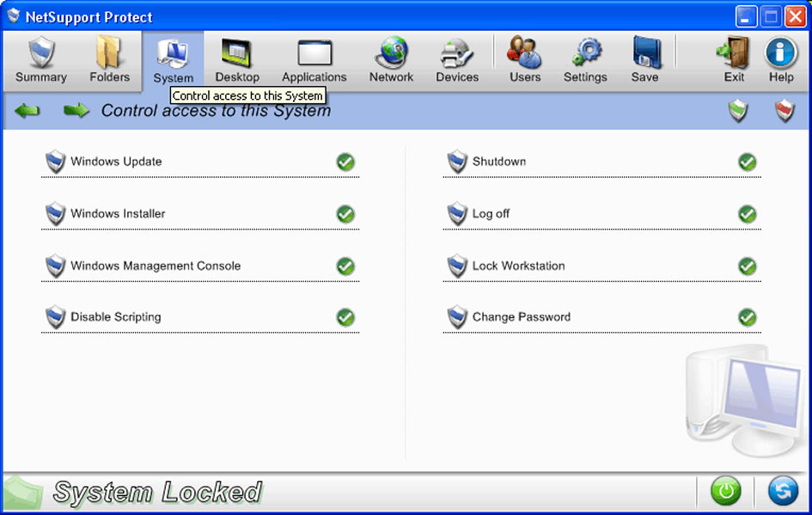Select the Lock Workstation label
Image resolution: width=812 pixels, height=515 pixels.
(x=518, y=266)
